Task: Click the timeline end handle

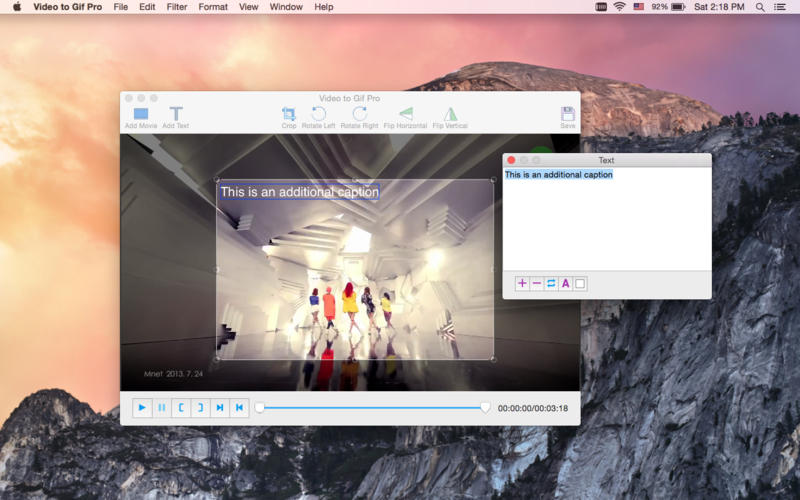Action: click(485, 407)
